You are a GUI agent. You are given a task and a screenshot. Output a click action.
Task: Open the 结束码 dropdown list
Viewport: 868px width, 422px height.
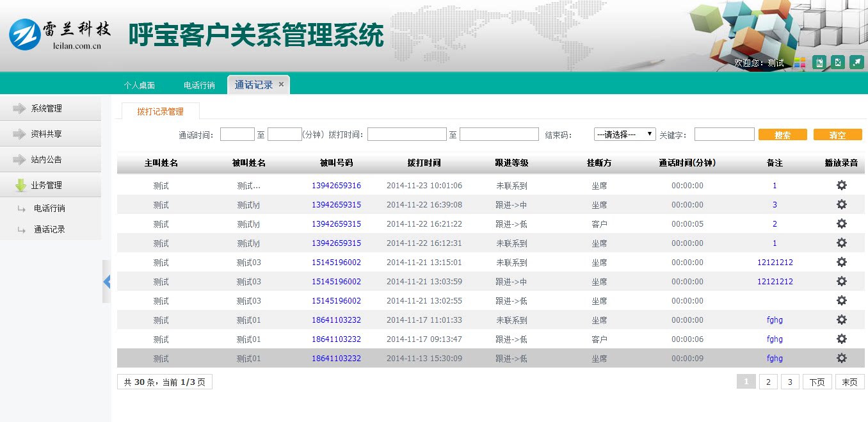click(x=624, y=134)
